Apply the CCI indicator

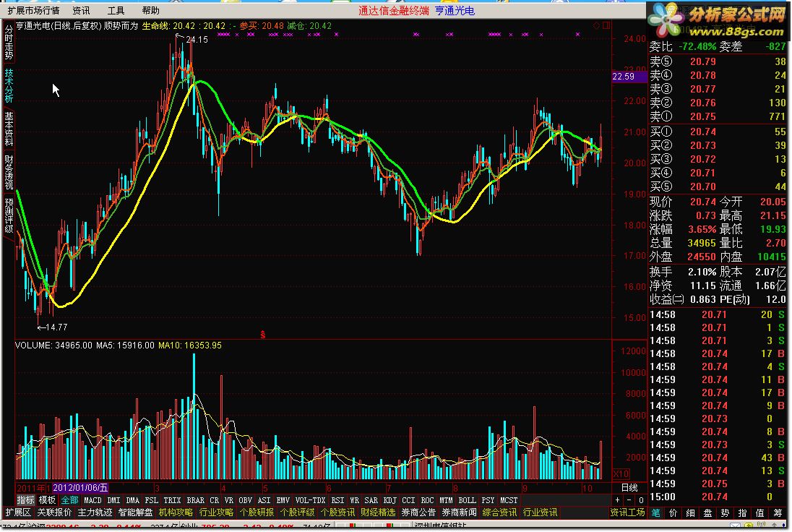coord(408,500)
